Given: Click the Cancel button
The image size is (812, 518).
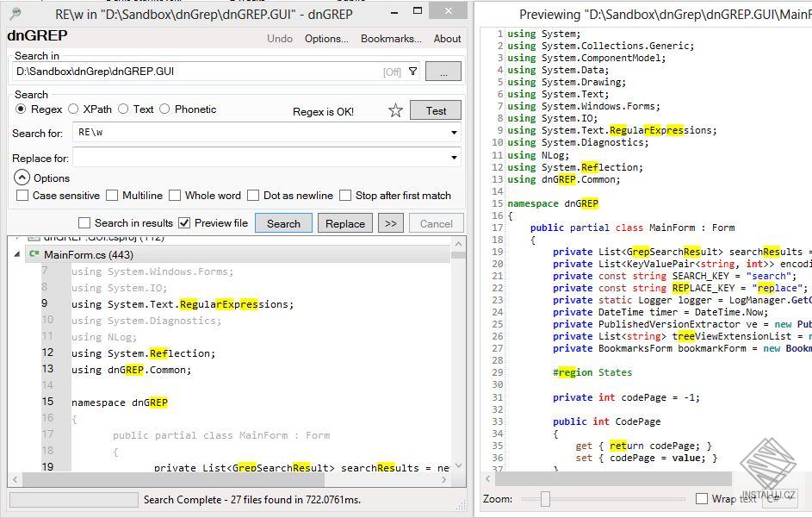Looking at the screenshot, I should click(x=436, y=223).
